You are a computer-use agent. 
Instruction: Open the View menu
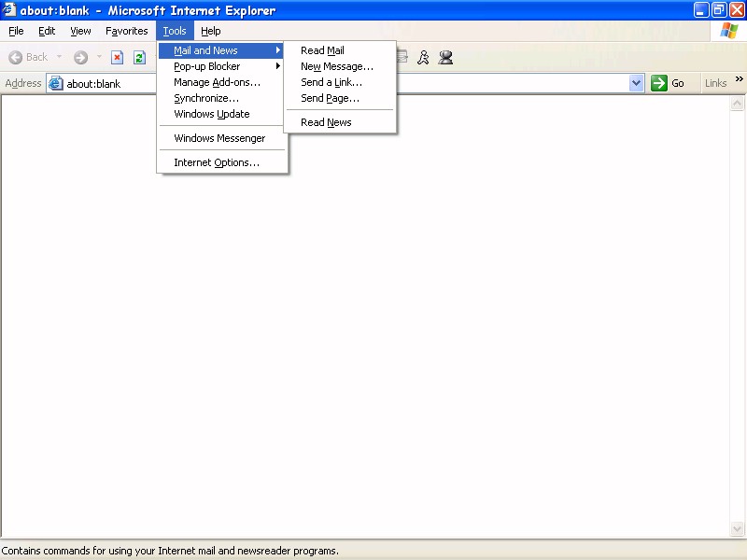click(80, 31)
